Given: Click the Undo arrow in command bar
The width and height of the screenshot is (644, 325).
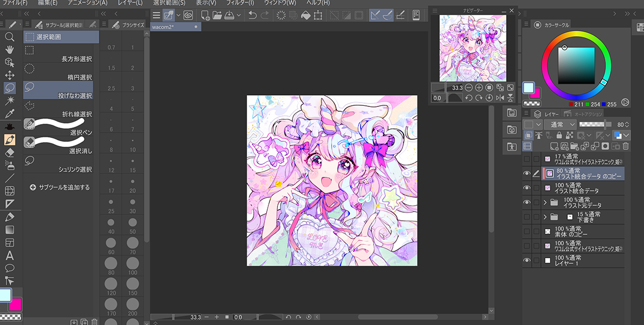Looking at the screenshot, I should 252,16.
